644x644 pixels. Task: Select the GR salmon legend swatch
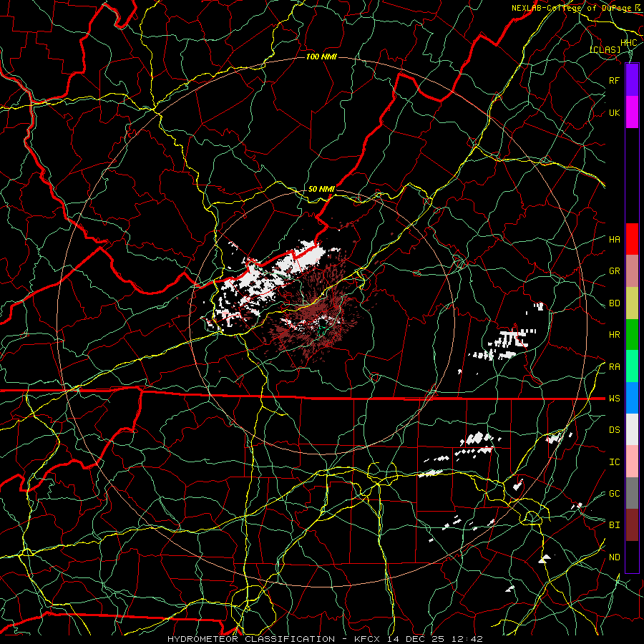coord(632,271)
